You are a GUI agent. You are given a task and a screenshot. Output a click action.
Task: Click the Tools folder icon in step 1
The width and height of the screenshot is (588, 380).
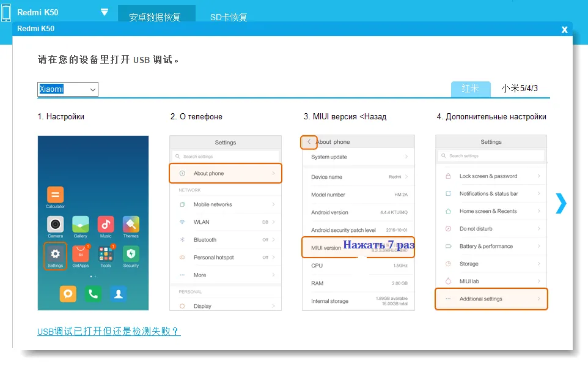tap(106, 254)
